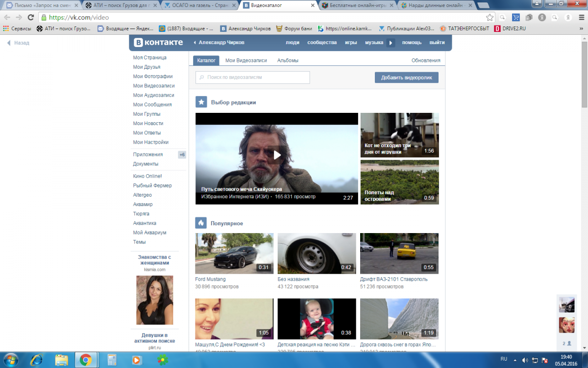The image size is (588, 368).
Task: Bookmark this page with the star icon
Action: (490, 17)
